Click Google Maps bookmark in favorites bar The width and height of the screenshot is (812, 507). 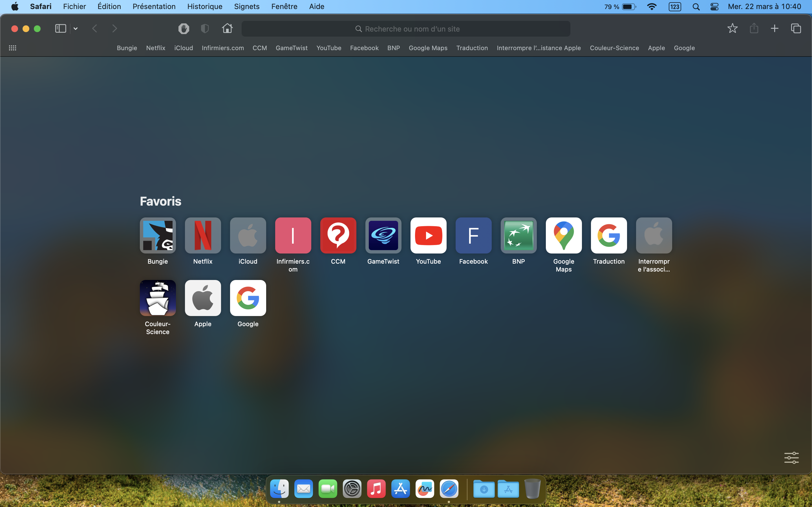click(x=428, y=48)
